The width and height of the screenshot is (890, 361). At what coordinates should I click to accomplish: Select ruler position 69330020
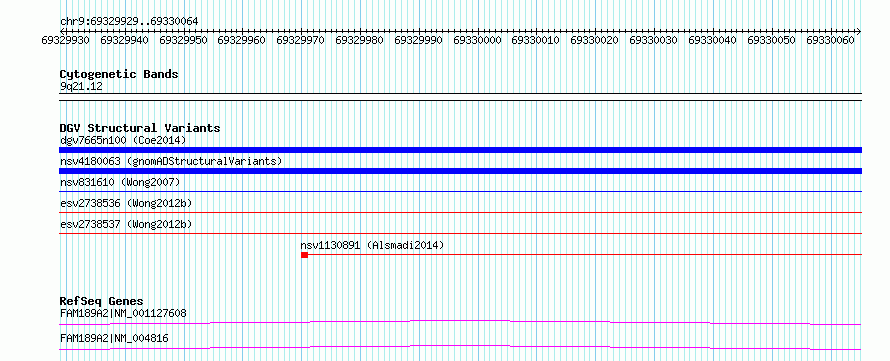[595, 40]
